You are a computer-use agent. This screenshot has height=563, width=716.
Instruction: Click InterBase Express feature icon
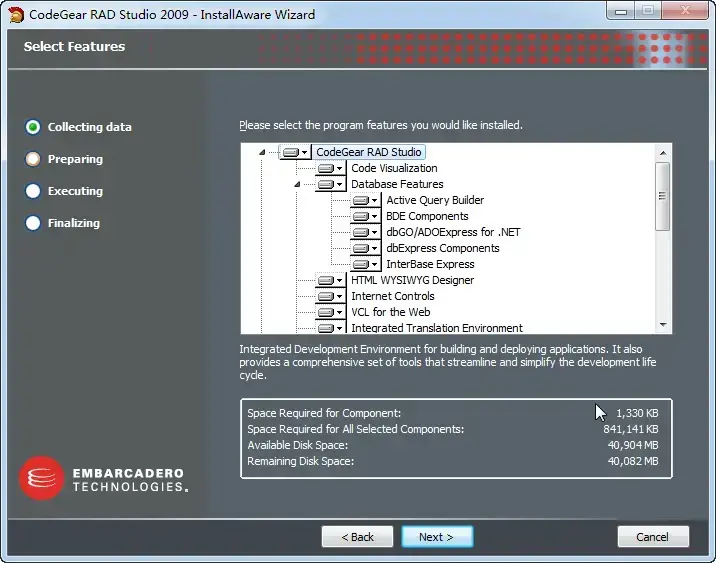[x=365, y=264]
